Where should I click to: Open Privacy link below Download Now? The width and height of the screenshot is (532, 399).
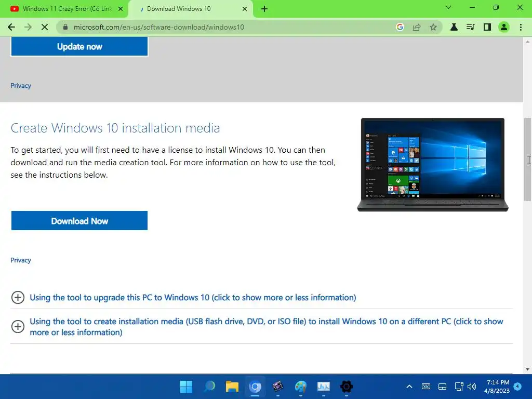coord(21,260)
